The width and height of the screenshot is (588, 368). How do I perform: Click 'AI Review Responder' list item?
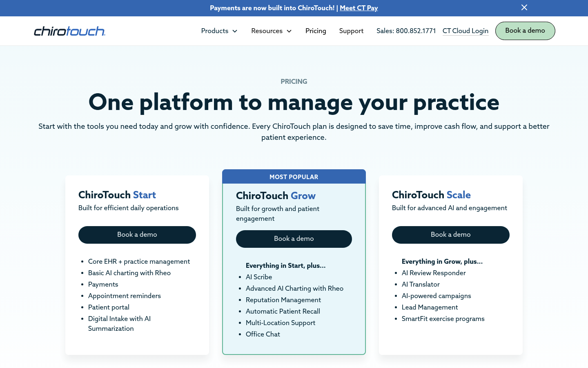pyautogui.click(x=434, y=273)
